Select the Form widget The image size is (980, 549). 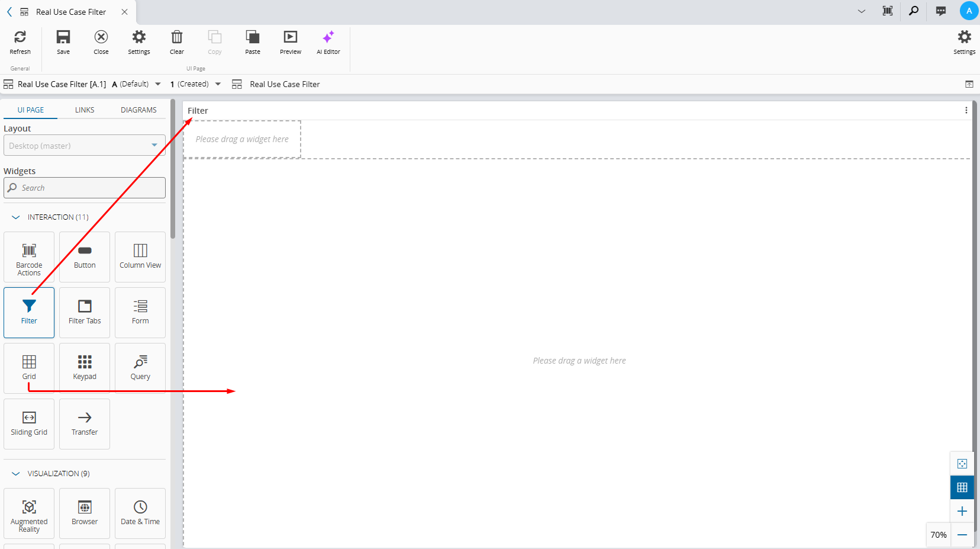click(140, 313)
